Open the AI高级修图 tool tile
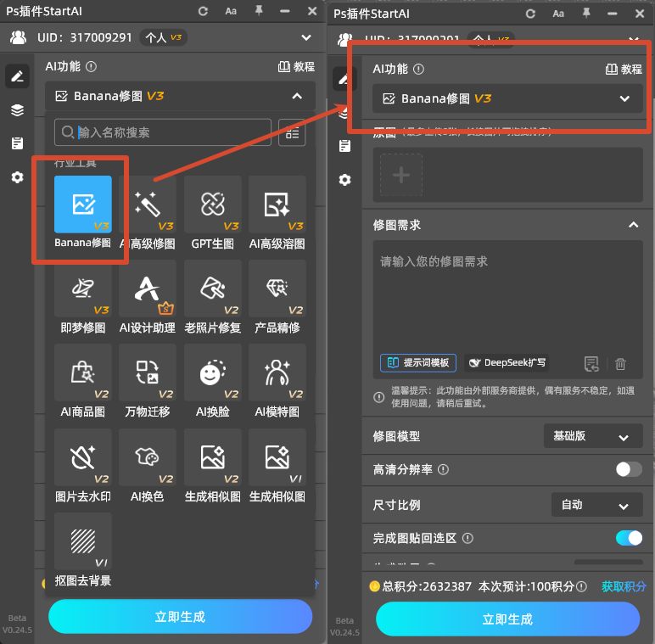 point(148,204)
